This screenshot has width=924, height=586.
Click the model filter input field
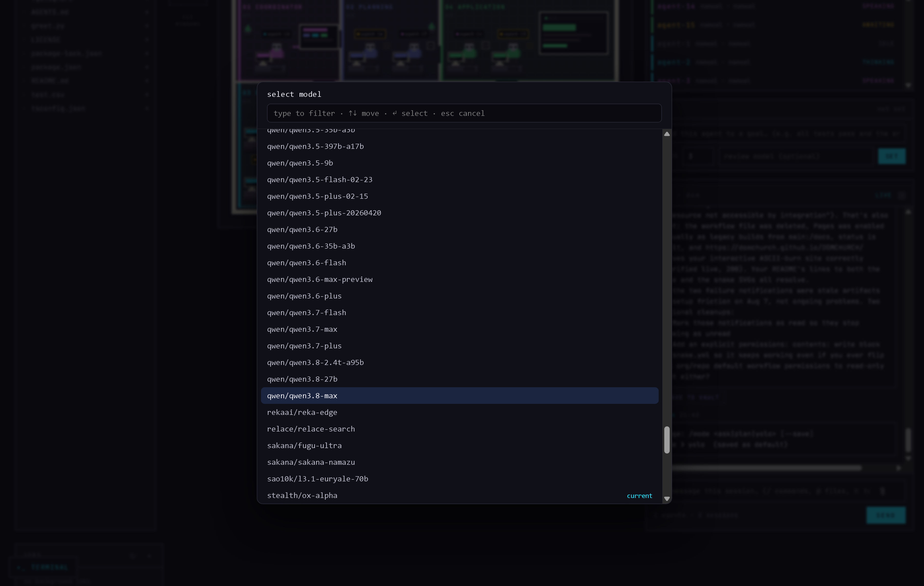point(464,113)
